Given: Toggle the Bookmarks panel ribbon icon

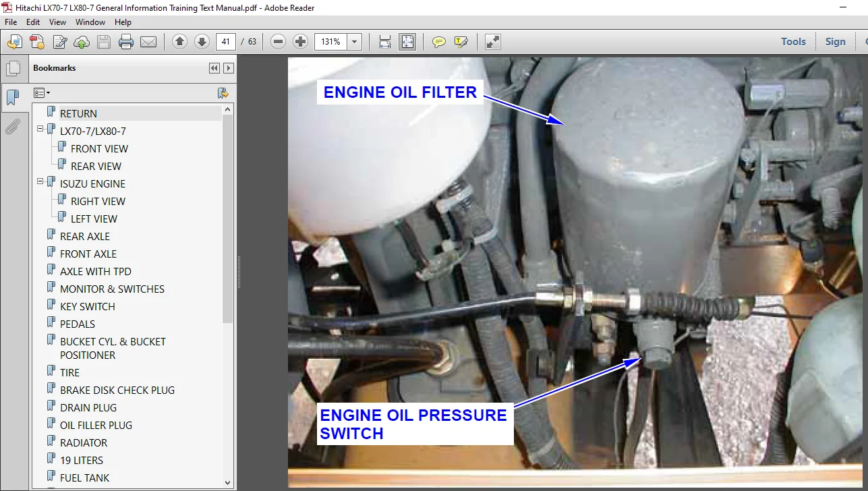Looking at the screenshot, I should click(x=13, y=98).
